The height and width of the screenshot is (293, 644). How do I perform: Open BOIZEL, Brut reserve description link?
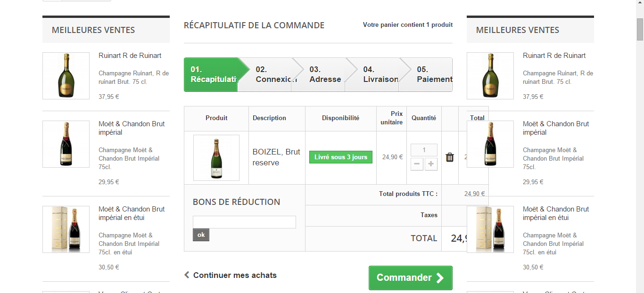pos(276,157)
